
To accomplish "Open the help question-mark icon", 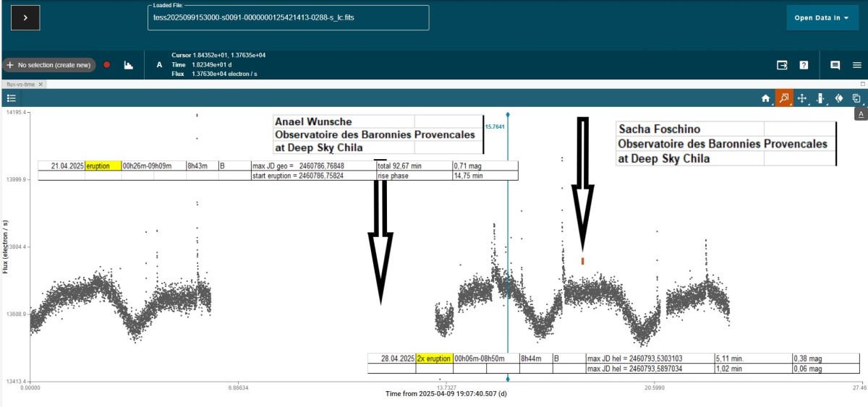I will [x=804, y=65].
